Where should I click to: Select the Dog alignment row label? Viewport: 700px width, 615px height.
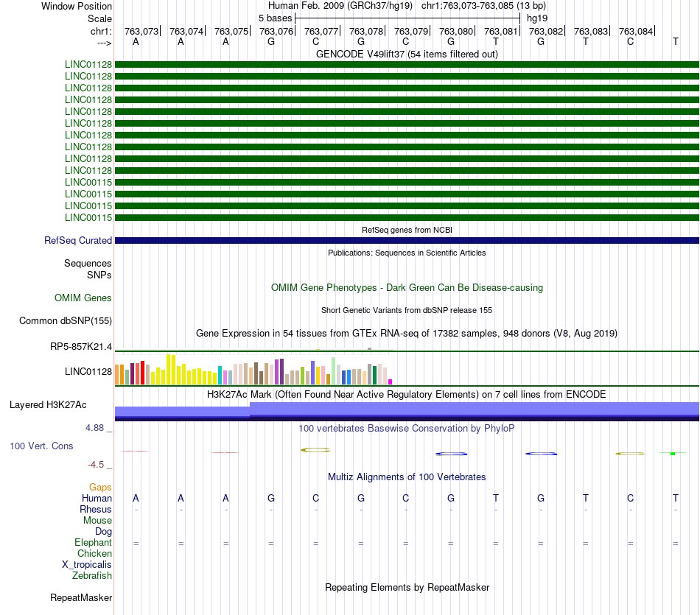[x=103, y=531]
